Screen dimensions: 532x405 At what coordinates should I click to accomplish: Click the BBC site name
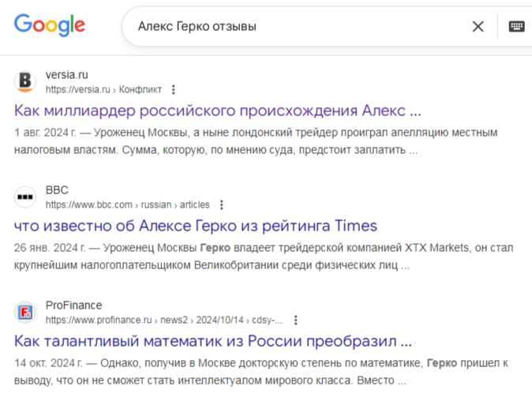coord(57,190)
